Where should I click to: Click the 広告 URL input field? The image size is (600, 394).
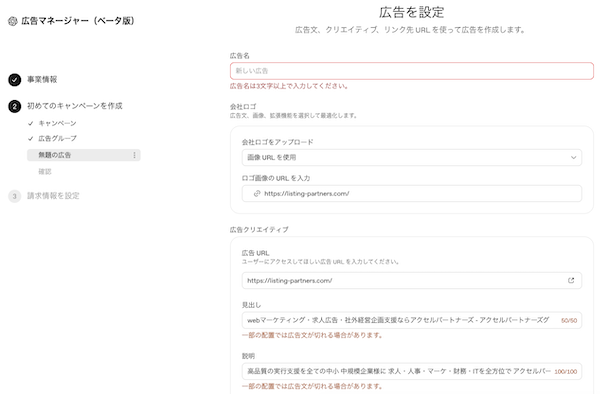pos(412,280)
